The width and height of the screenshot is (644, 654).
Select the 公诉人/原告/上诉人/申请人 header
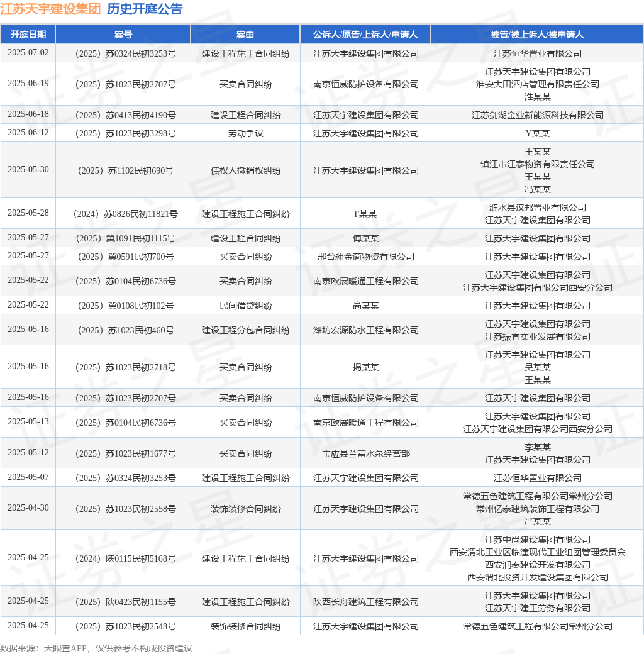click(x=365, y=34)
